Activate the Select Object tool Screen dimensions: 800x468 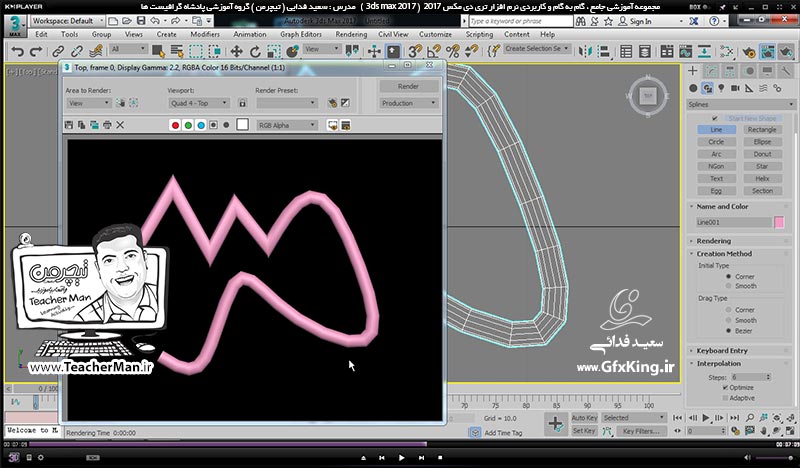point(158,51)
